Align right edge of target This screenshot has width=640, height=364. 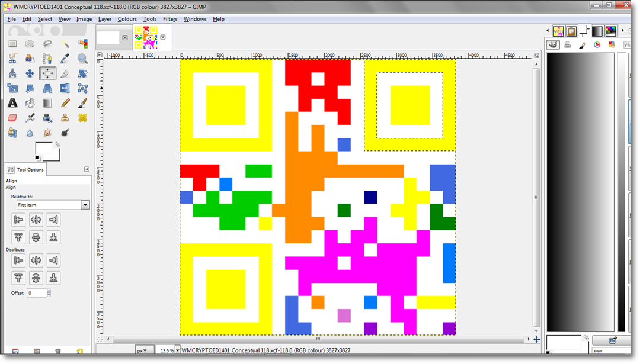pyautogui.click(x=53, y=220)
